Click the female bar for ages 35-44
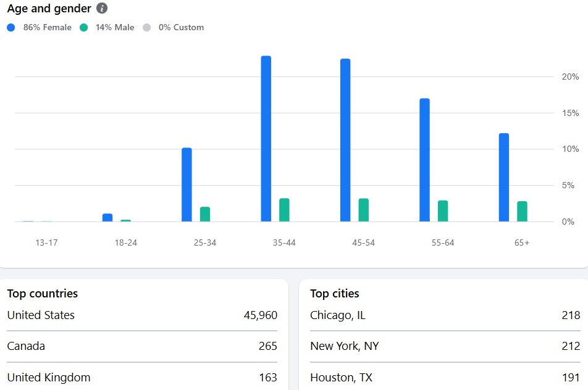The image size is (588, 390). point(266,139)
